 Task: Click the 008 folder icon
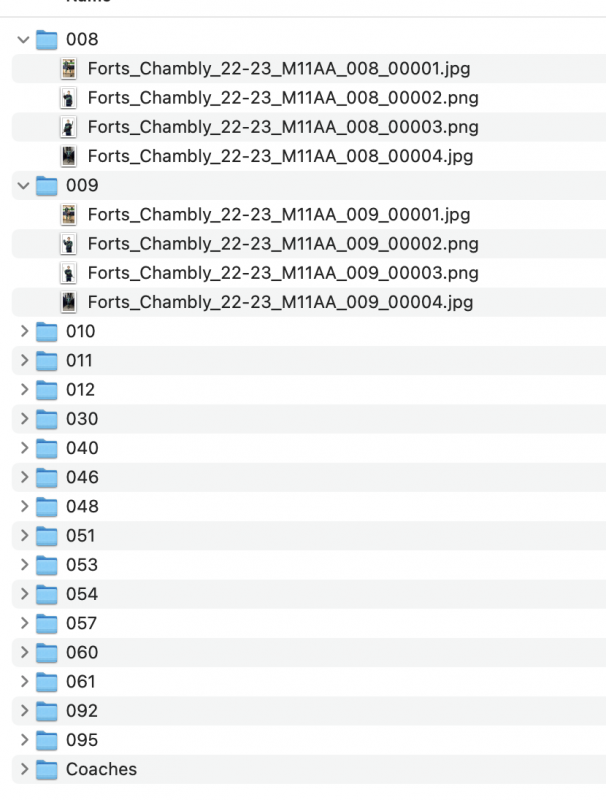pyautogui.click(x=46, y=39)
